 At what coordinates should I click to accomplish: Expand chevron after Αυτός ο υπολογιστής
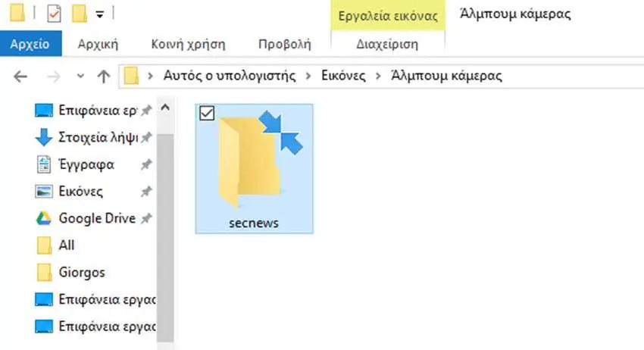(308, 76)
